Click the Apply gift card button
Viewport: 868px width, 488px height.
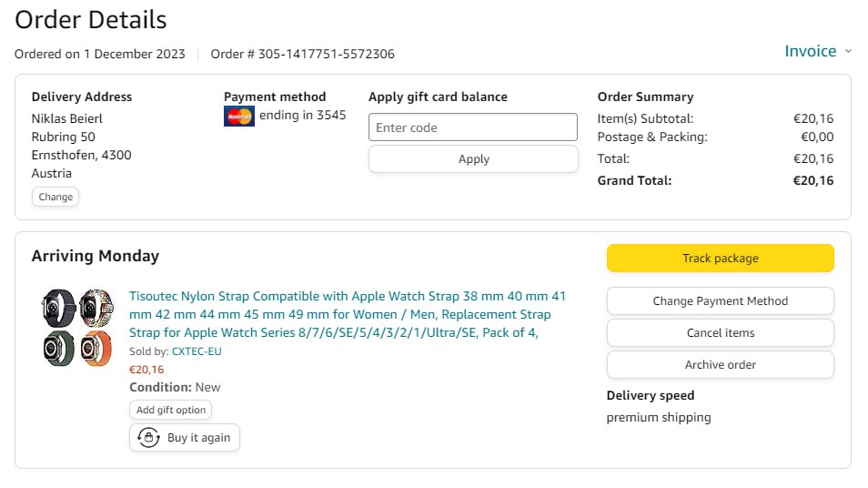(473, 159)
